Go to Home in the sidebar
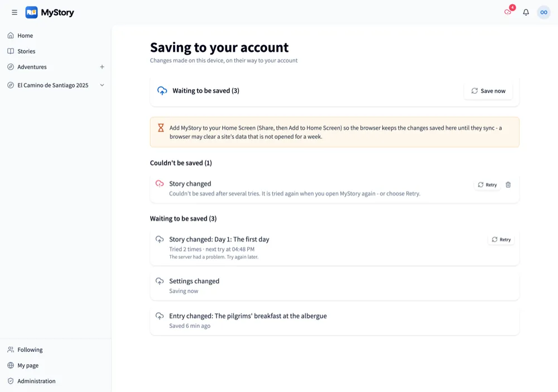Screen dimensions: 558x392 [x=55, y=36]
